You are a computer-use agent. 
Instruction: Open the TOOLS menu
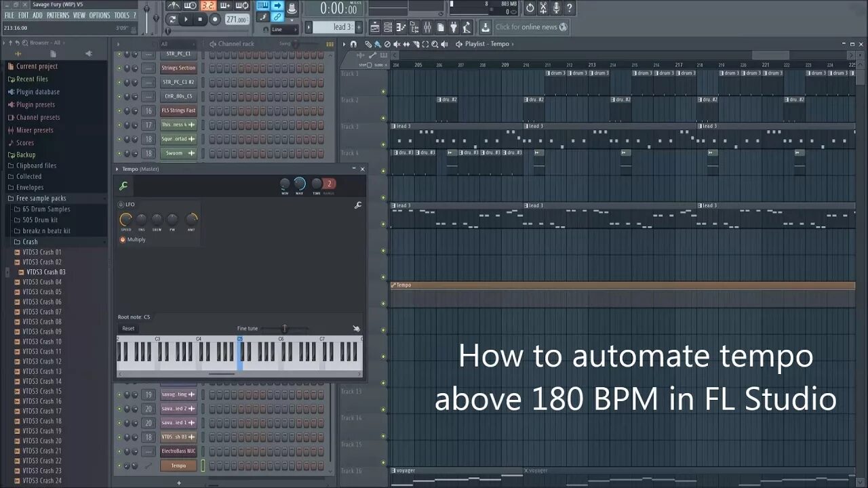tap(121, 15)
